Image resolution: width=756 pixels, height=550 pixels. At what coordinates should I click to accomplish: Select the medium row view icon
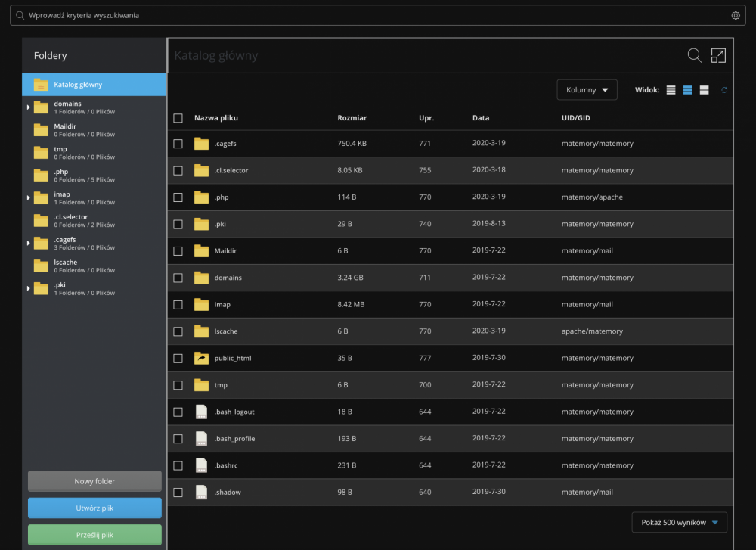[x=687, y=90]
